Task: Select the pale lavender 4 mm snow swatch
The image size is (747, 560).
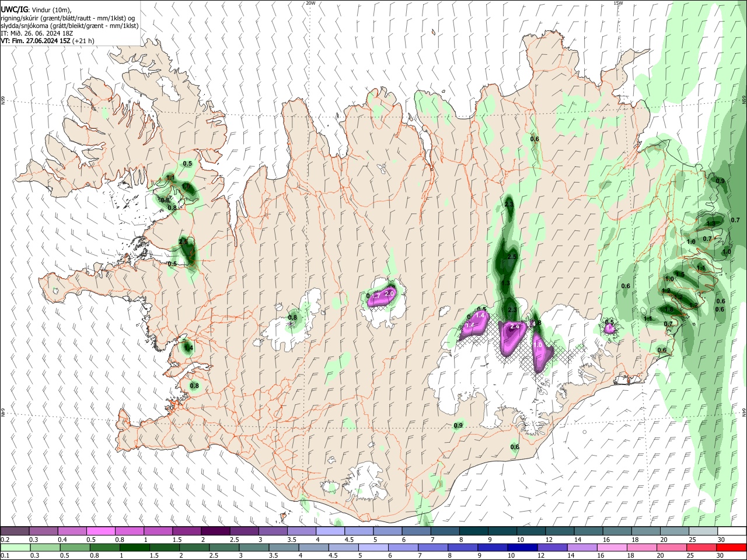Action: (330, 531)
